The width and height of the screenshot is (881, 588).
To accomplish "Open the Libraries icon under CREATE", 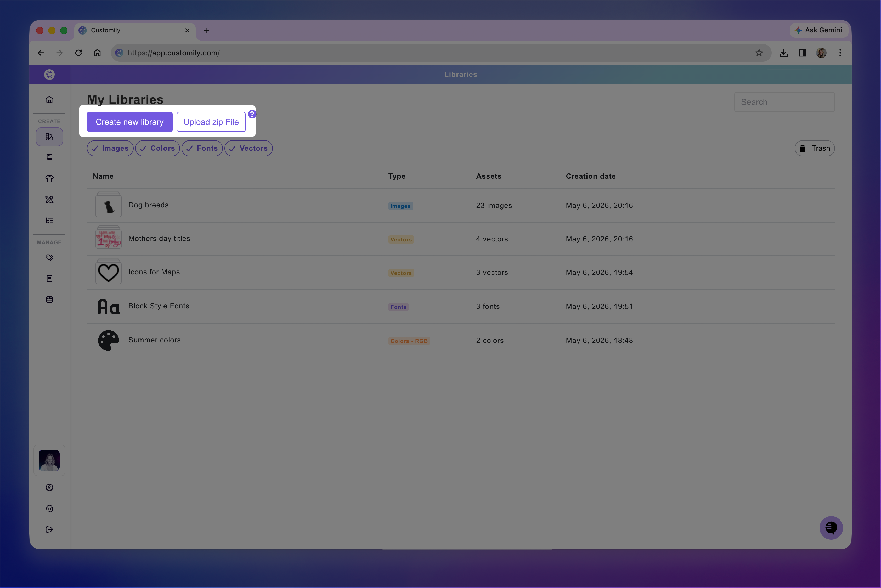I will [49, 137].
